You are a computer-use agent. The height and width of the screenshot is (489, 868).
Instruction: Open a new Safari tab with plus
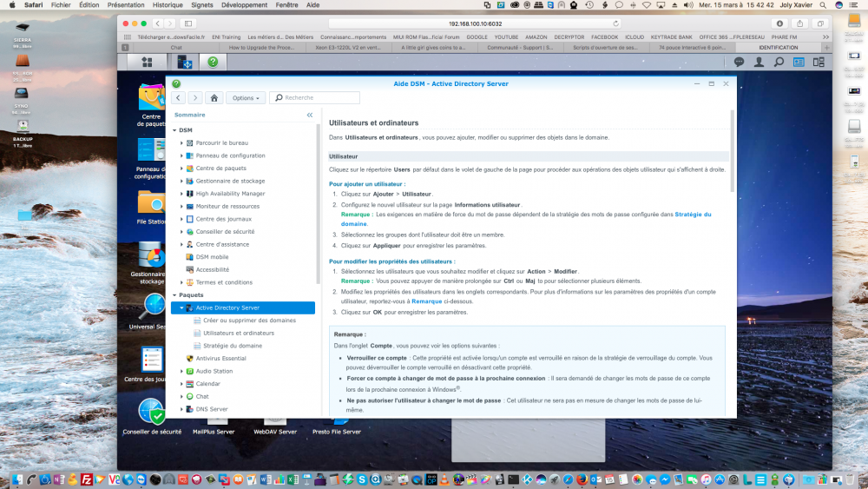point(827,48)
